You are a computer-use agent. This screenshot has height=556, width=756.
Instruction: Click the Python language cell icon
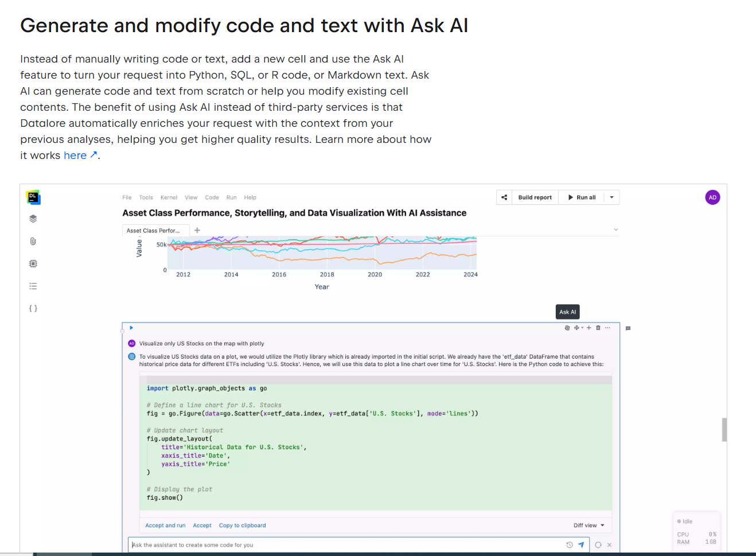pos(576,328)
